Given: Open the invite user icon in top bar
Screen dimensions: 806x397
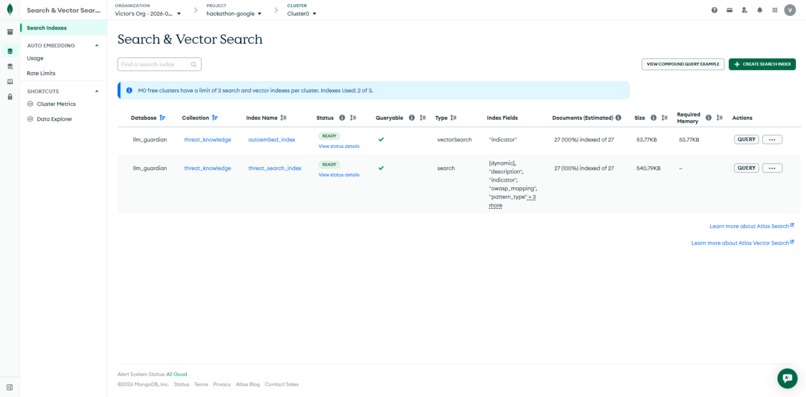Looking at the screenshot, I should (744, 10).
